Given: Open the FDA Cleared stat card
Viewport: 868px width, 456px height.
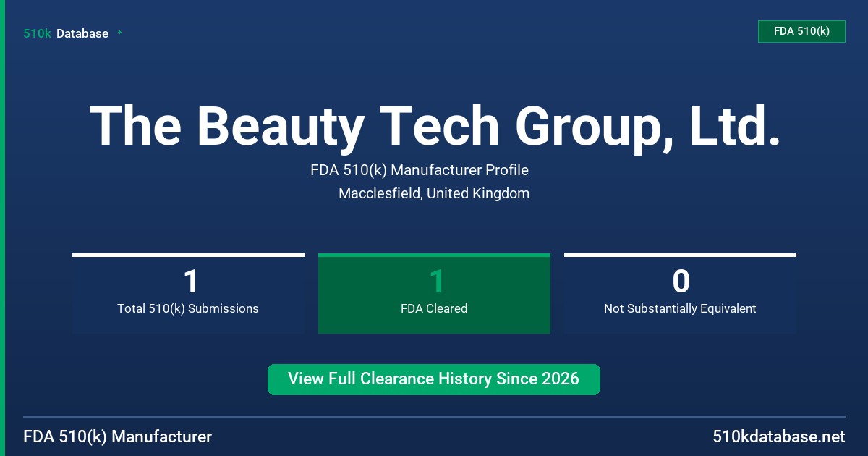Looking at the screenshot, I should point(434,293).
